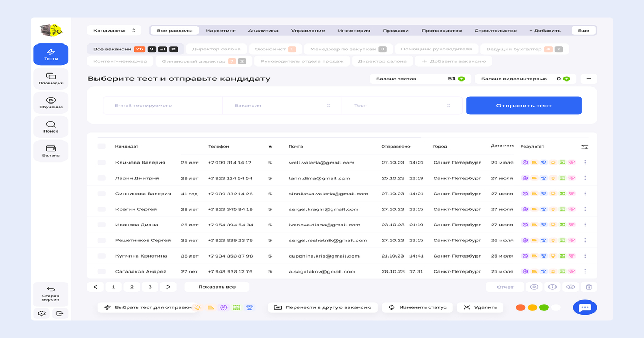Viewport: 644px width, 338px height.
Task: Check the box for Климова Валерия
Action: [x=101, y=163]
